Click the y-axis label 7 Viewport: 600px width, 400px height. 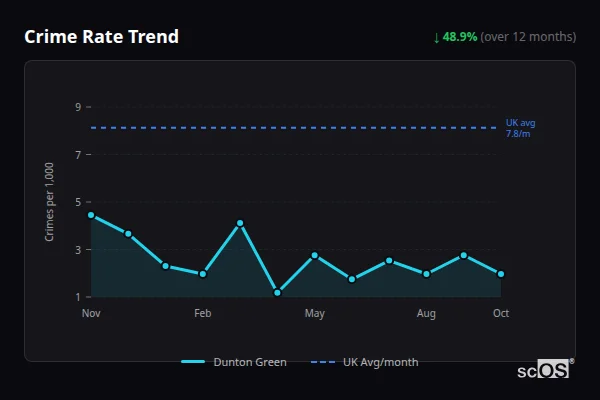78,155
